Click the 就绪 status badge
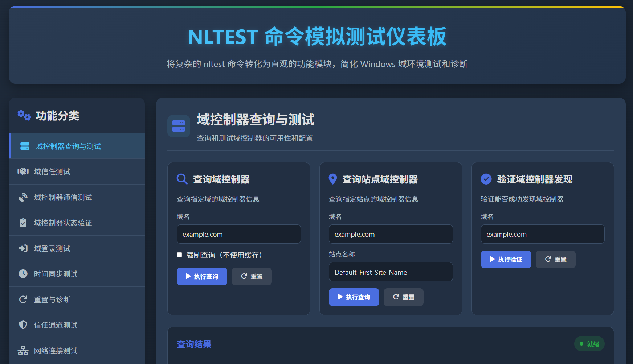633x364 pixels. 589,344
